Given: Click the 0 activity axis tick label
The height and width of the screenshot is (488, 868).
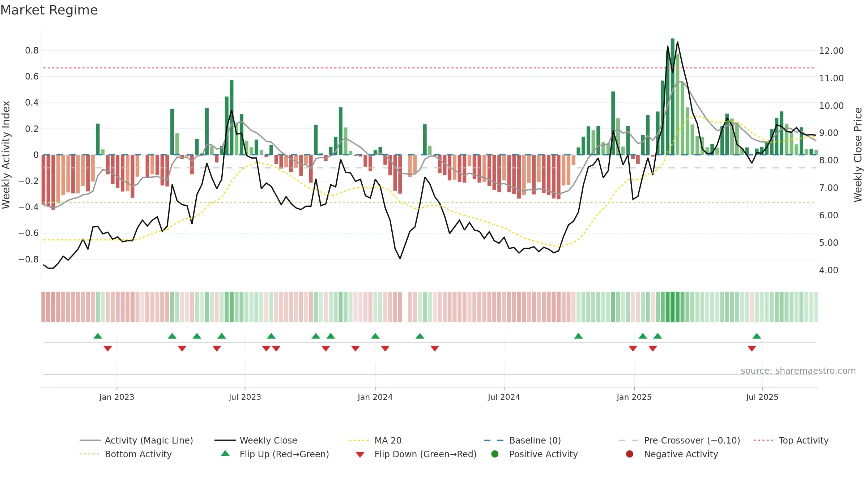Looking at the screenshot, I should (36, 155).
